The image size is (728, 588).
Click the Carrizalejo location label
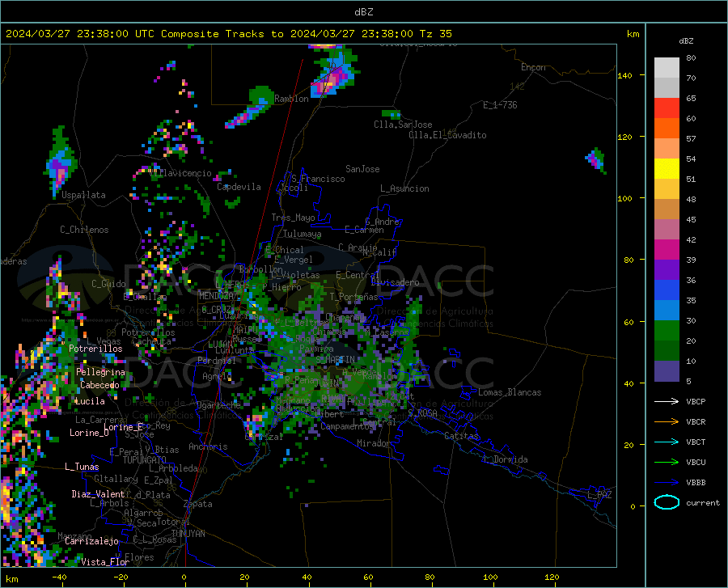[x=91, y=541]
